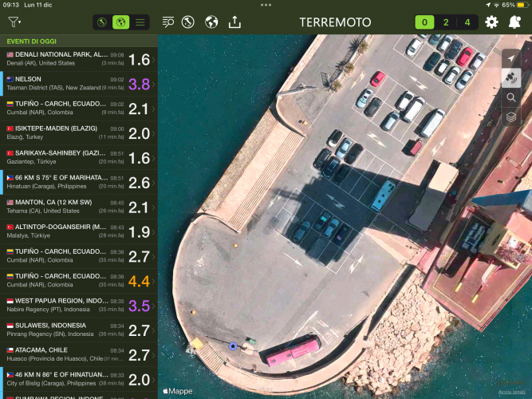532x399 pixels.
Task: Tap the compass icon in toolbar
Action: [x=188, y=22]
